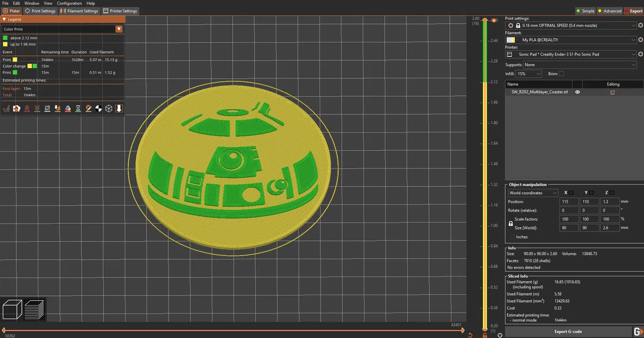Click the filament color swatch

tap(510, 40)
